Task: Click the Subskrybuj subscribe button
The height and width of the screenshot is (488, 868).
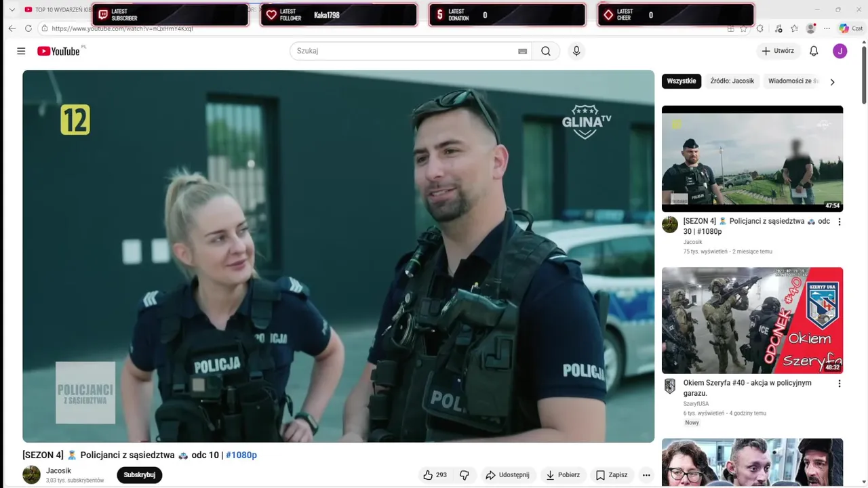Action: point(140,475)
